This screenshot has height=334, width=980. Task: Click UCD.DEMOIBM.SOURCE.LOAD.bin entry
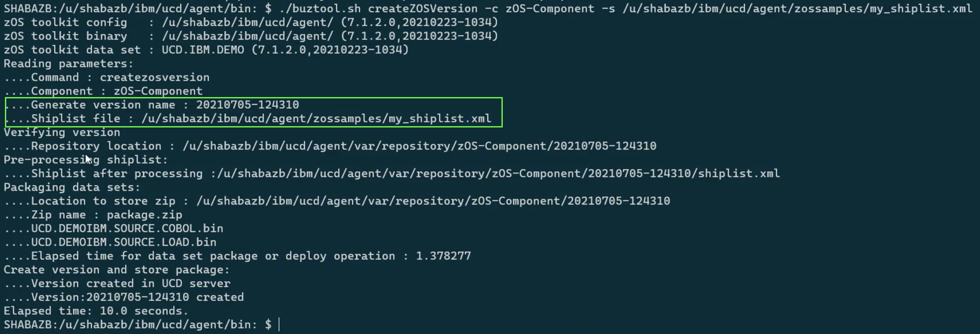pyautogui.click(x=123, y=242)
